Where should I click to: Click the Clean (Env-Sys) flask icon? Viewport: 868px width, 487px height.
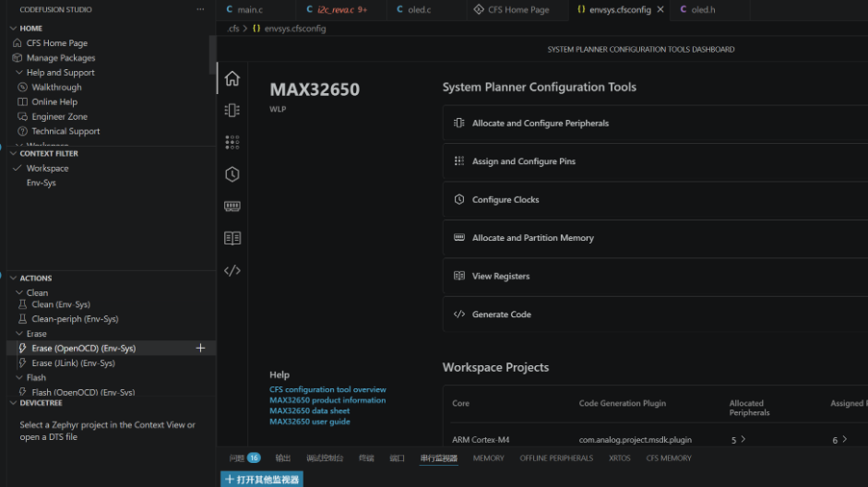pos(22,304)
